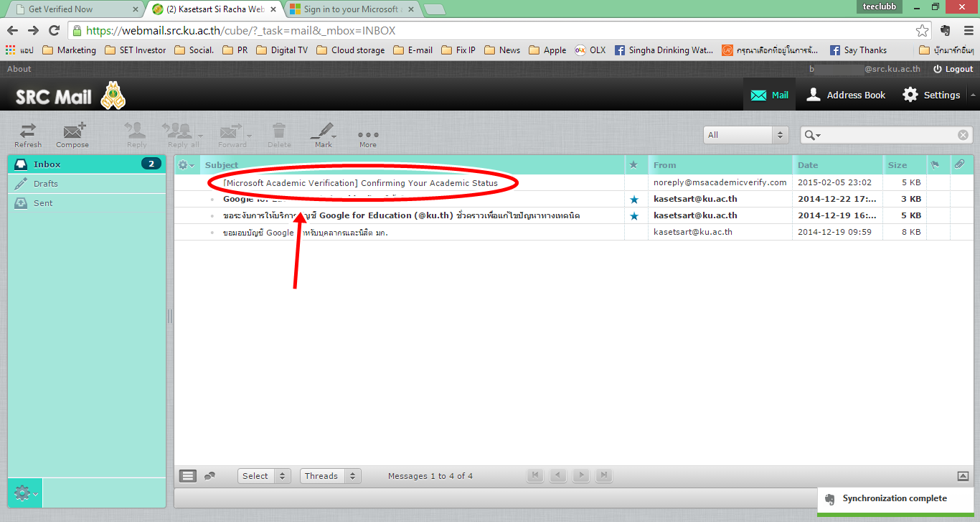Open the SET Investor bookmarks folder
The width and height of the screenshot is (980, 522).
coord(135,50)
